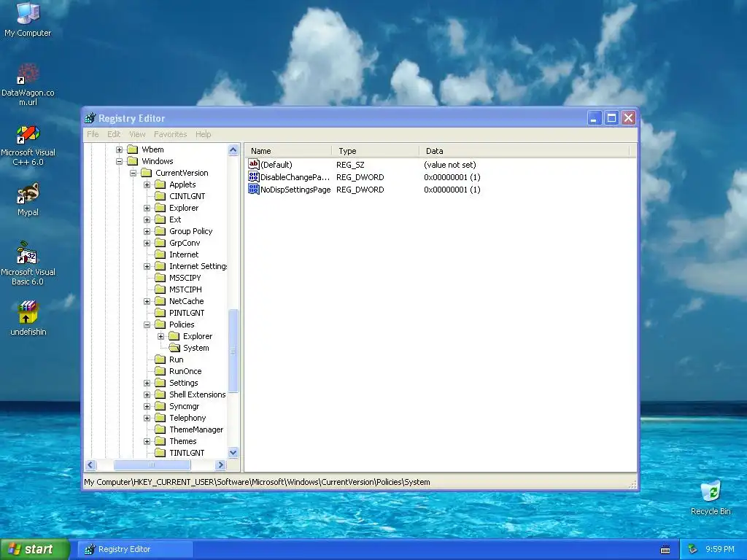This screenshot has width=747, height=560.
Task: Expand the Group Policy tree node
Action: (x=147, y=231)
